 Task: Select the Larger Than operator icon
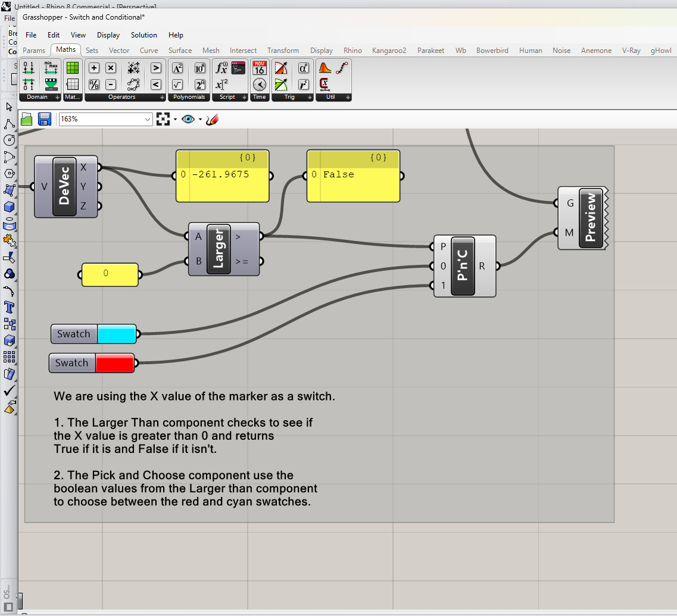pos(156,68)
